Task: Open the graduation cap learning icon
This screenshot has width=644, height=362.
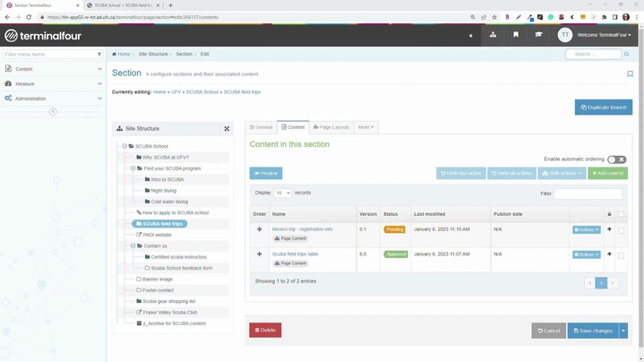Action: coord(538,35)
